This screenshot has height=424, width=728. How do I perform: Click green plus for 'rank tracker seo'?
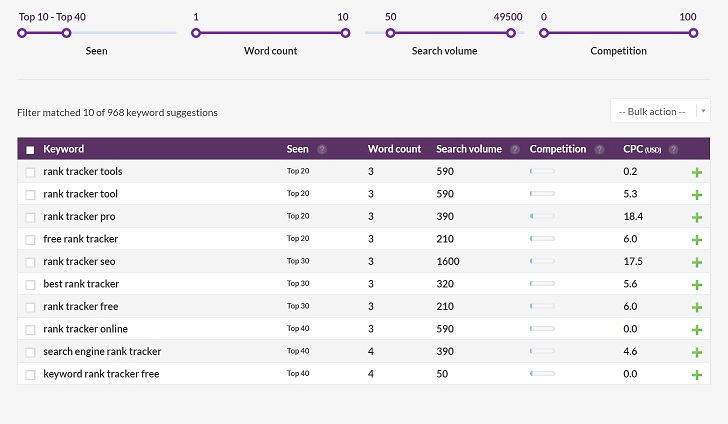tap(696, 262)
